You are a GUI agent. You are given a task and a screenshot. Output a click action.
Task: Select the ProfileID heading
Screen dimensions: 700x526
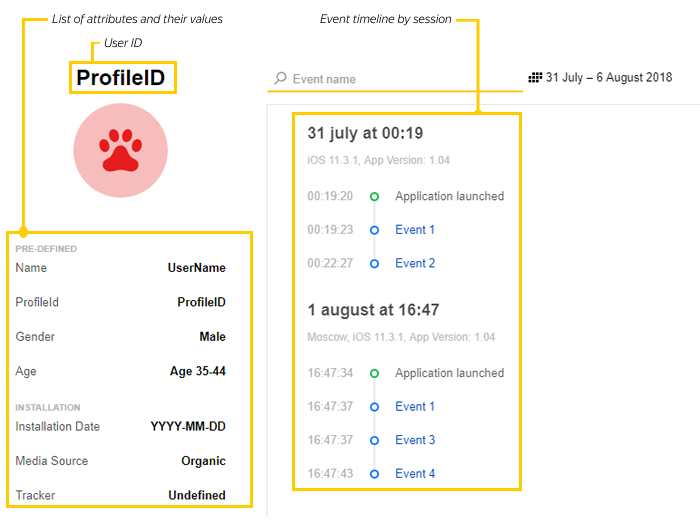[121, 78]
